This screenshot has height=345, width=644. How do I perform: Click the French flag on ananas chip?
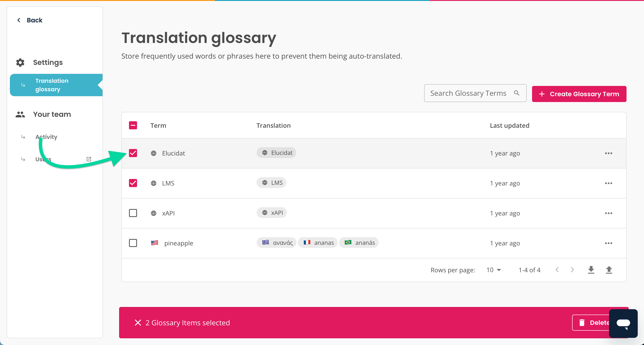307,242
